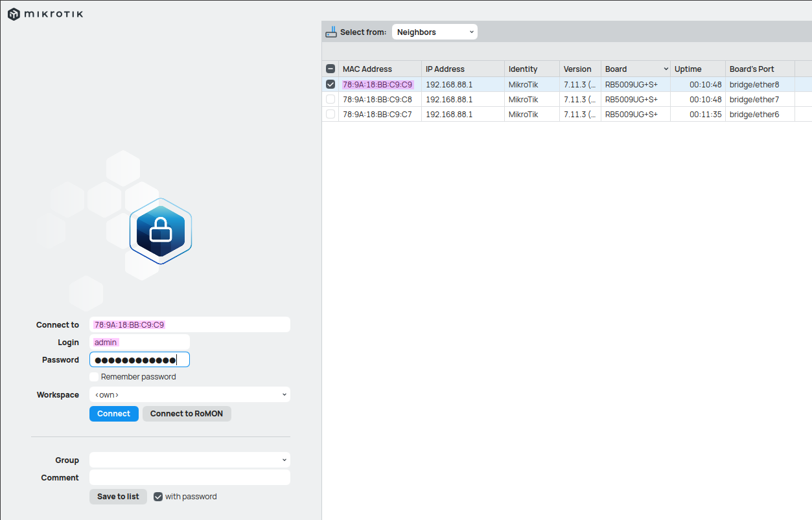Sort by the Board's Port column
The height and width of the screenshot is (520, 812).
pos(760,69)
